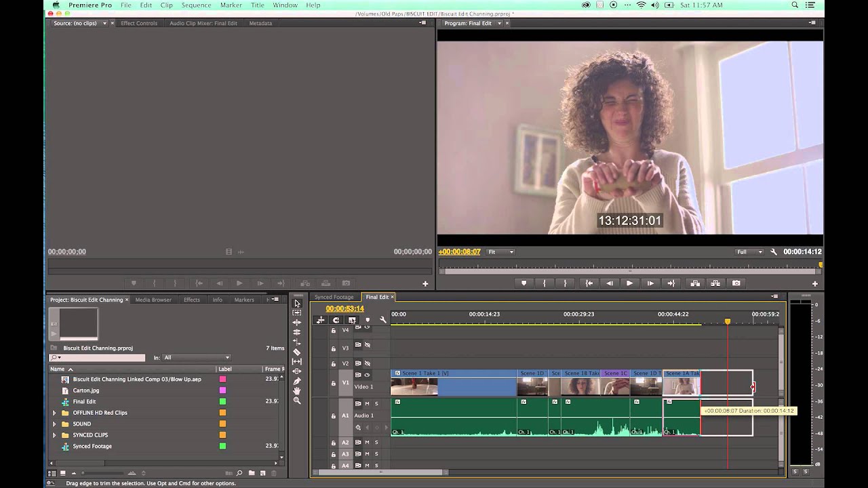
Task: Select the Slip tool
Action: click(x=297, y=362)
